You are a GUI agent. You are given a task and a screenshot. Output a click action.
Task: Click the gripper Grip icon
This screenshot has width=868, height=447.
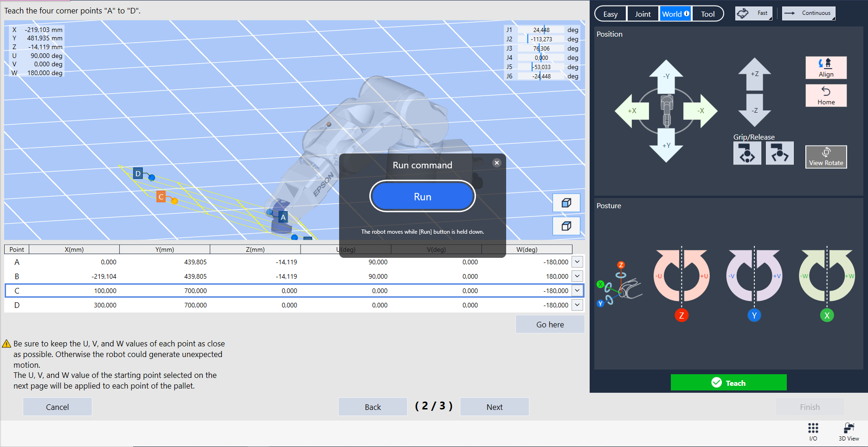click(x=747, y=153)
